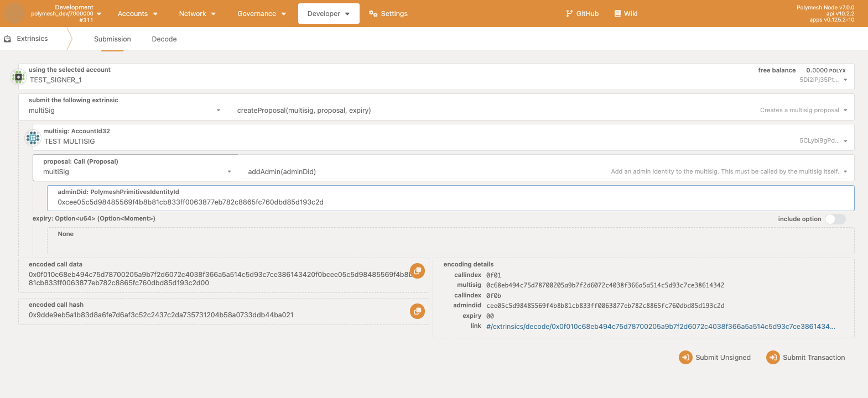Copy the encoded call data

click(417, 271)
